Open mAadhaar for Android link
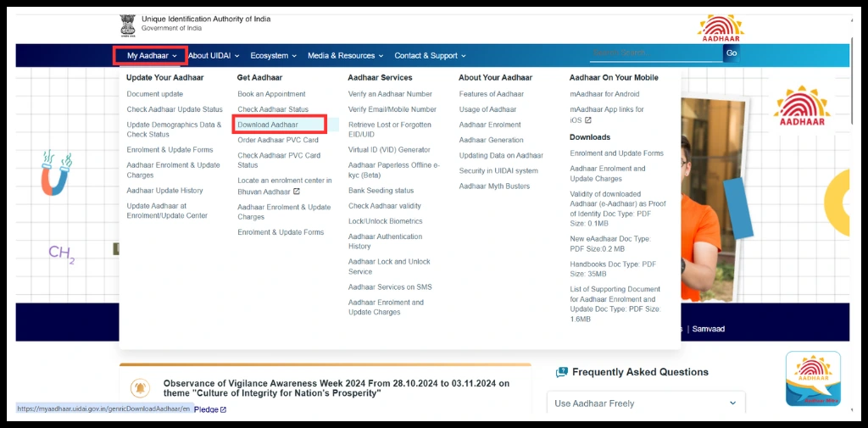868x428 pixels. tap(604, 94)
